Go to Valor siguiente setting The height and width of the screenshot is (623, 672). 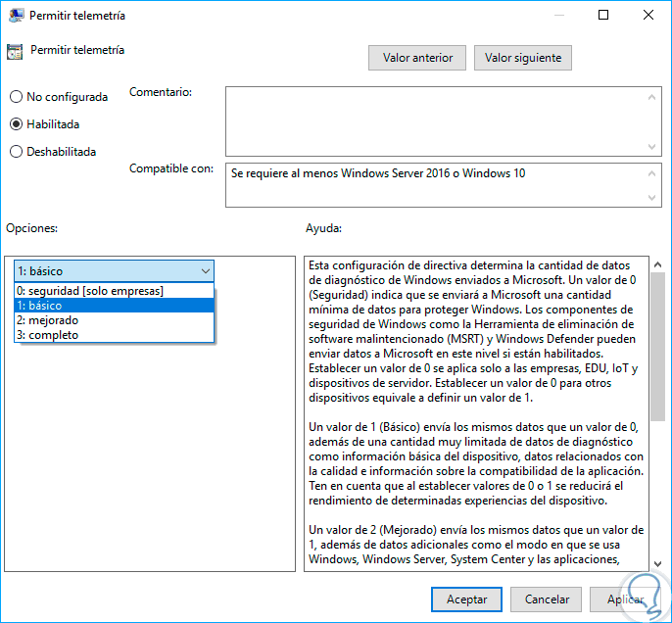[x=523, y=58]
